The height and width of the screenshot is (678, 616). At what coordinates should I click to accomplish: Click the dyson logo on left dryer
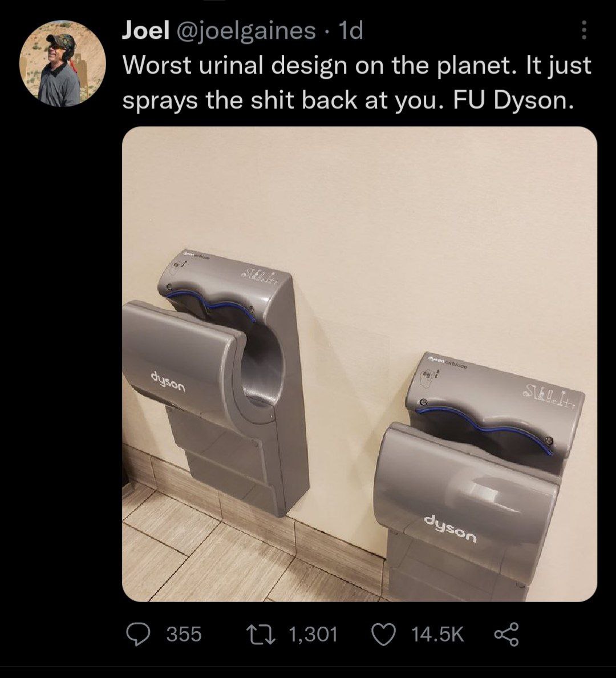(x=168, y=381)
